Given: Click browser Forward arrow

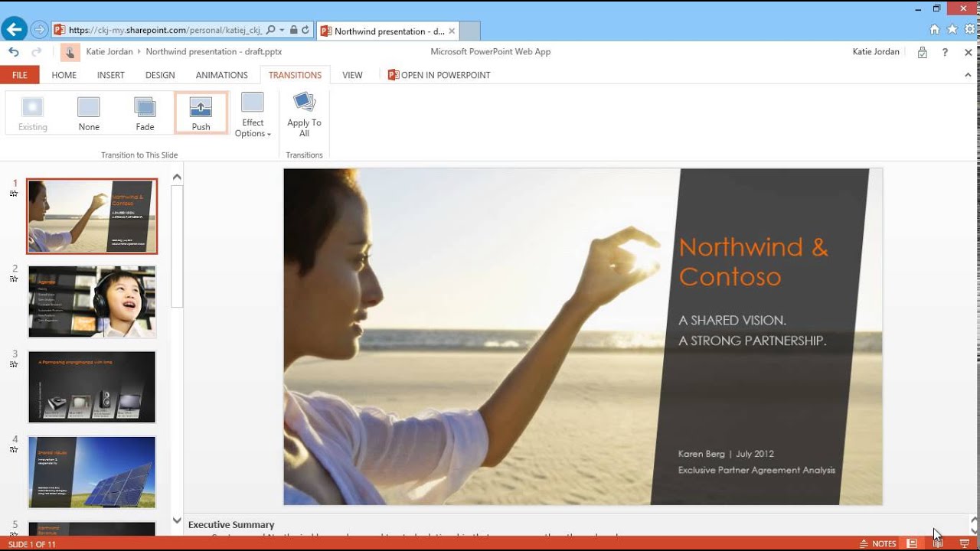Looking at the screenshot, I should coord(39,31).
